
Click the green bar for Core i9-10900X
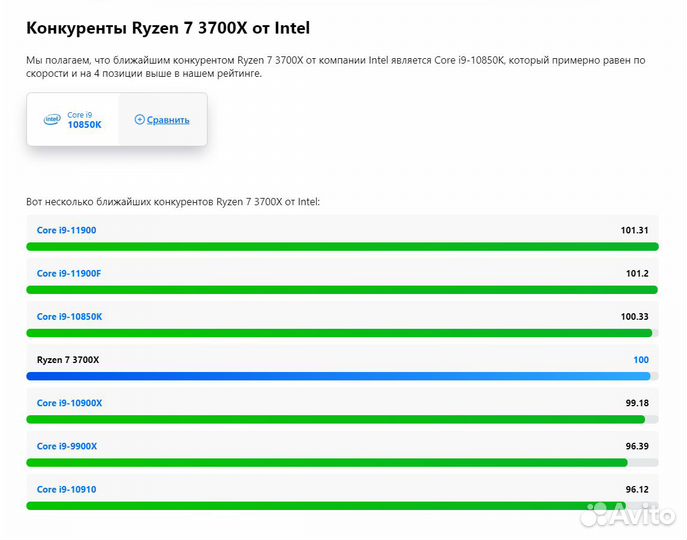tap(336, 419)
